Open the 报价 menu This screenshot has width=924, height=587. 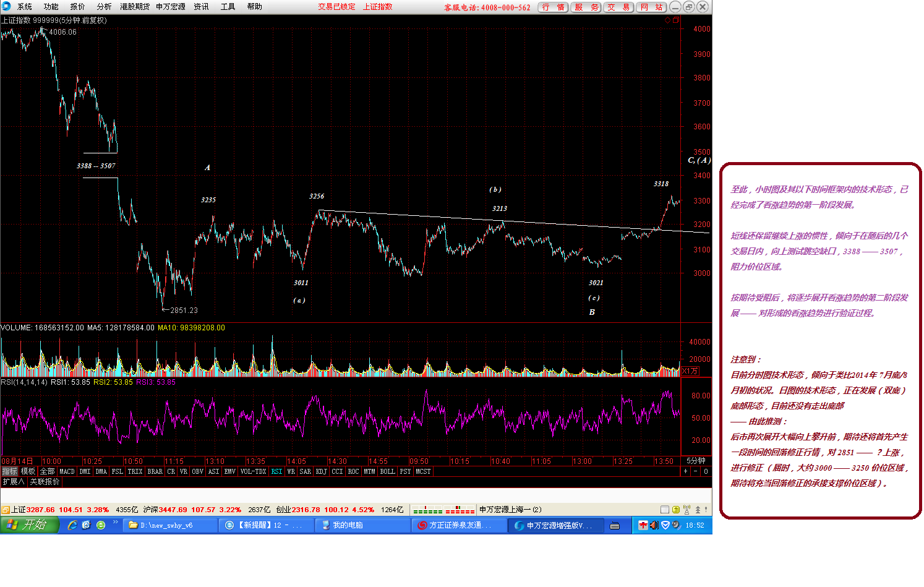pos(77,7)
